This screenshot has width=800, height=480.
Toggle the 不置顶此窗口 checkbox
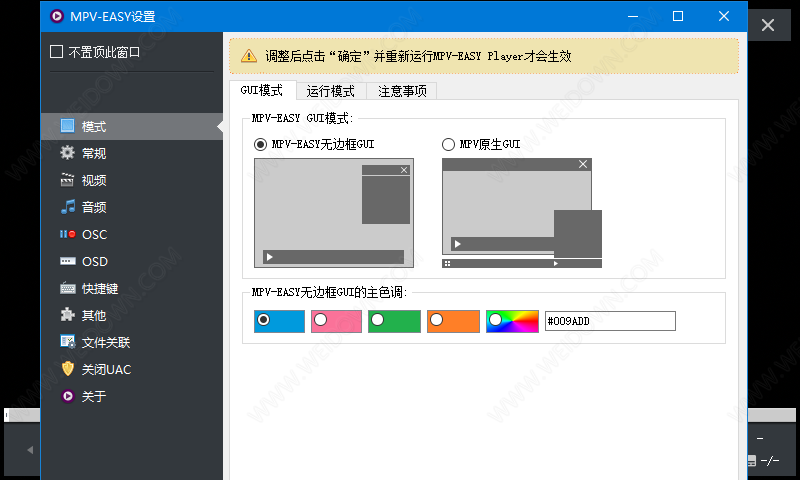pos(56,52)
